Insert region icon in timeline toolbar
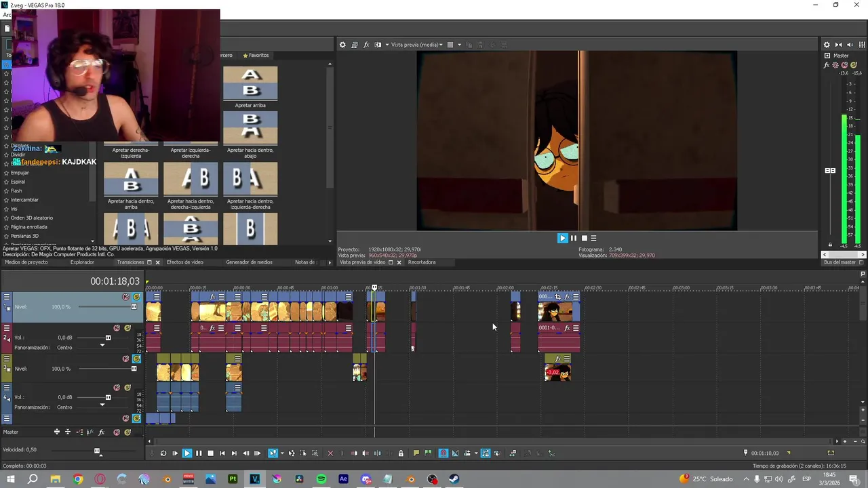Viewport: 868px width, 488px height. pos(428,453)
